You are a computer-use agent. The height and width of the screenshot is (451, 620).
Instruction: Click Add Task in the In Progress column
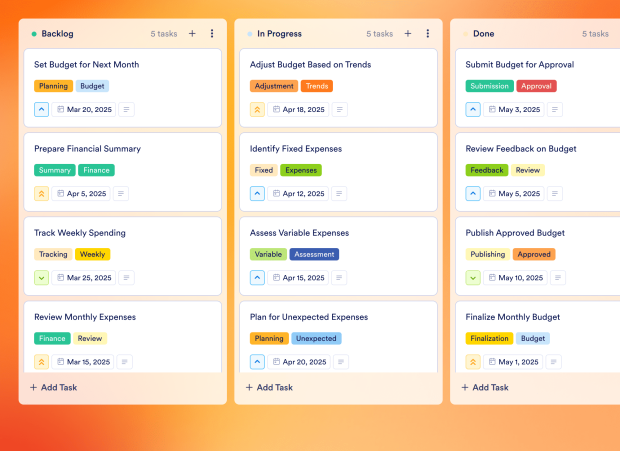point(269,387)
